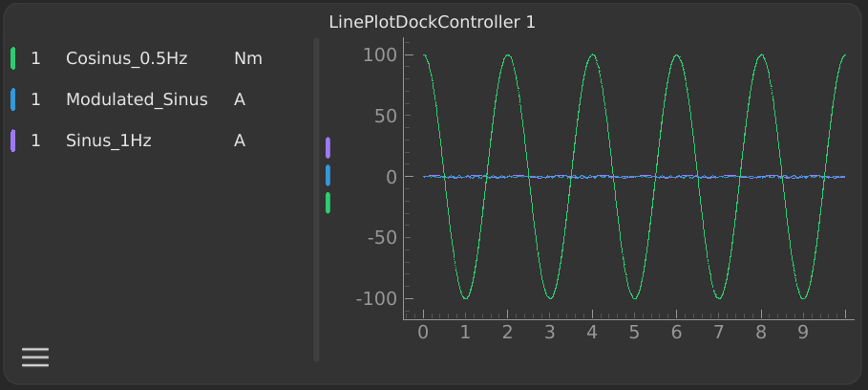This screenshot has height=390, width=868.
Task: Click the A unit of Sinus_1Hz row
Action: [240, 141]
